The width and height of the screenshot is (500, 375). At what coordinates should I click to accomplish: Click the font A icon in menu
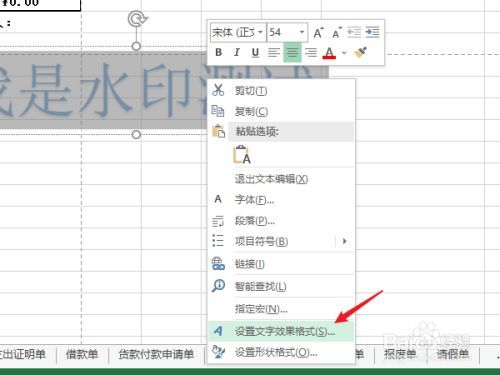[x=218, y=199]
